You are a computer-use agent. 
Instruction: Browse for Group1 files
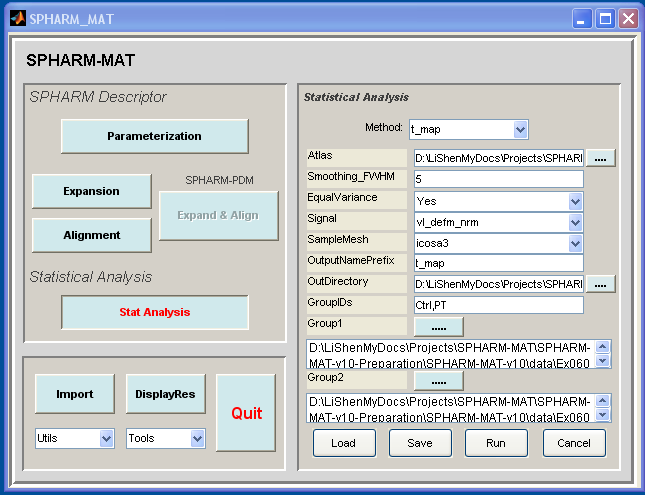(x=439, y=327)
